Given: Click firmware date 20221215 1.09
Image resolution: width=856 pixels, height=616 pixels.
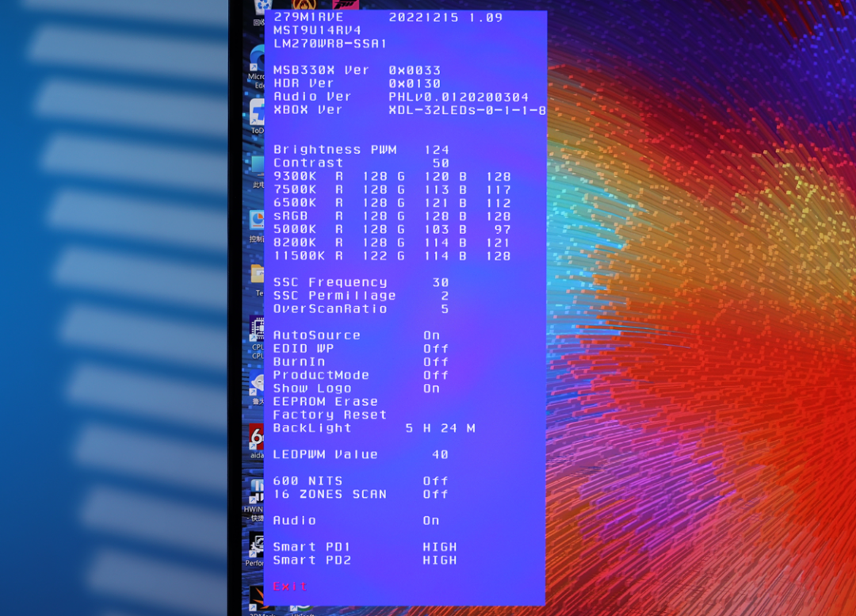Looking at the screenshot, I should (445, 17).
